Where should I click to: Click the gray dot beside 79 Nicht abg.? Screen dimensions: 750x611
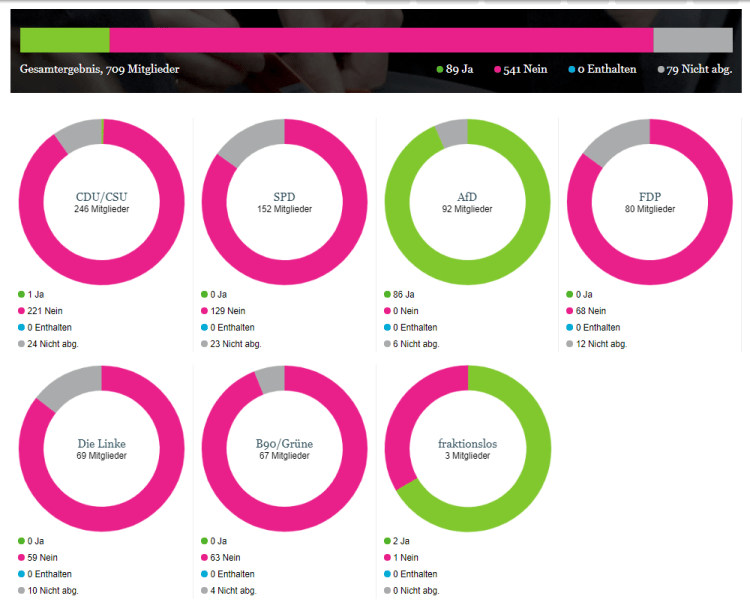pyautogui.click(x=661, y=70)
